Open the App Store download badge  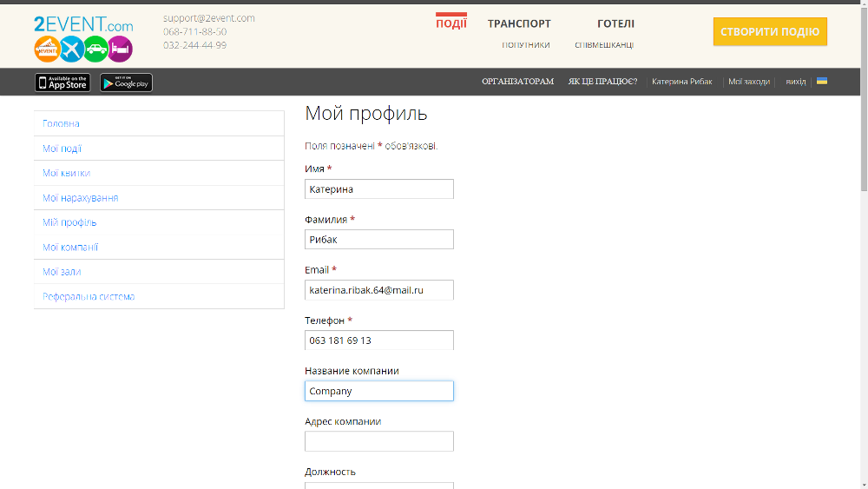(x=62, y=83)
